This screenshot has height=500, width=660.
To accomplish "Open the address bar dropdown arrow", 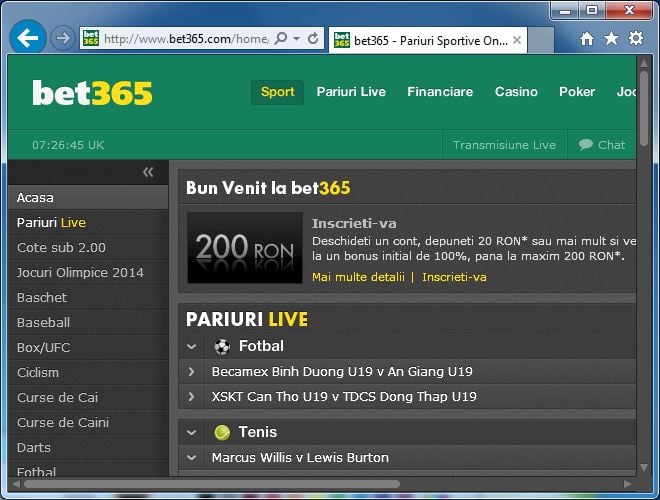I will tap(296, 39).
